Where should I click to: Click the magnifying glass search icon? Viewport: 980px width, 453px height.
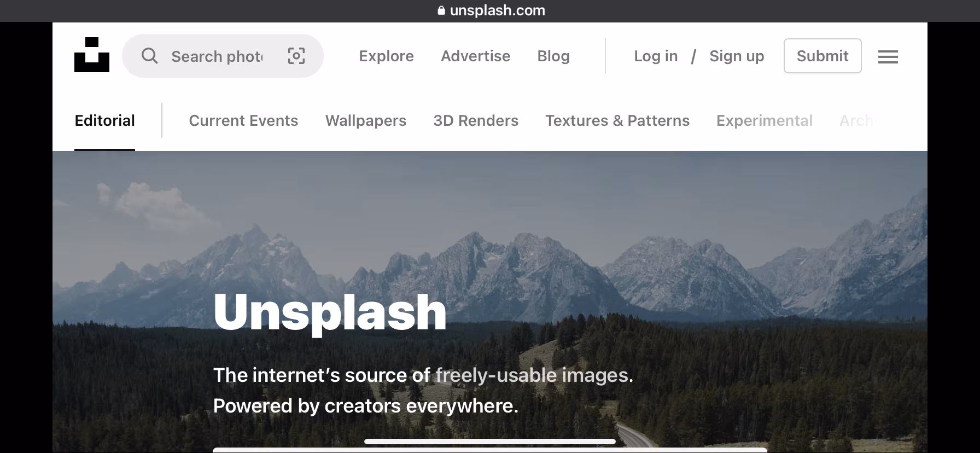coord(149,56)
